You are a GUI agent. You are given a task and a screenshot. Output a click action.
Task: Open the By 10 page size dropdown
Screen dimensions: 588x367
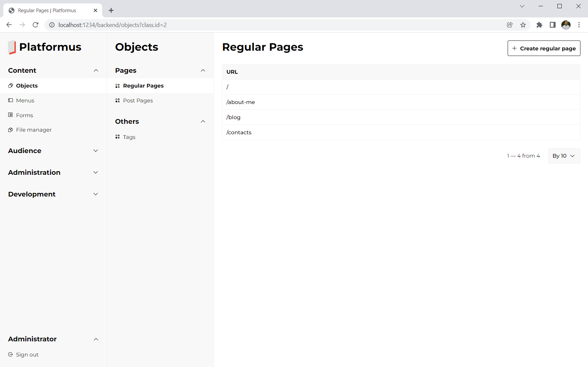tap(564, 156)
